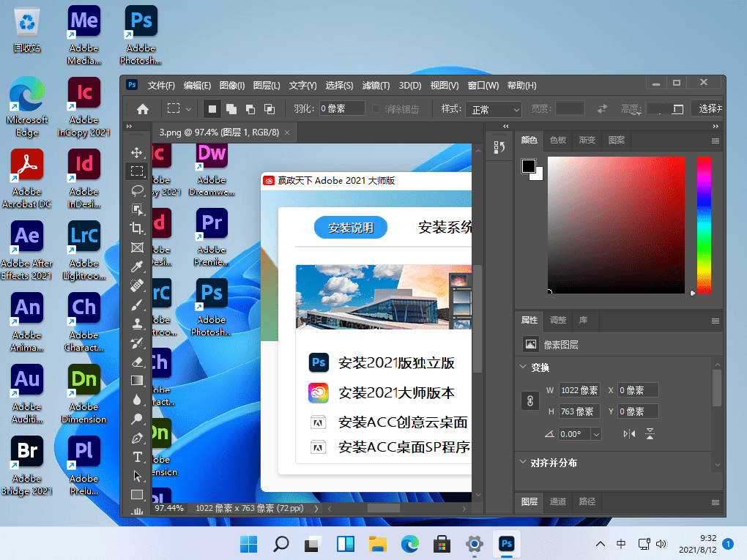This screenshot has width=747, height=560.
Task: Select the Horizontal Type tool
Action: [137, 457]
